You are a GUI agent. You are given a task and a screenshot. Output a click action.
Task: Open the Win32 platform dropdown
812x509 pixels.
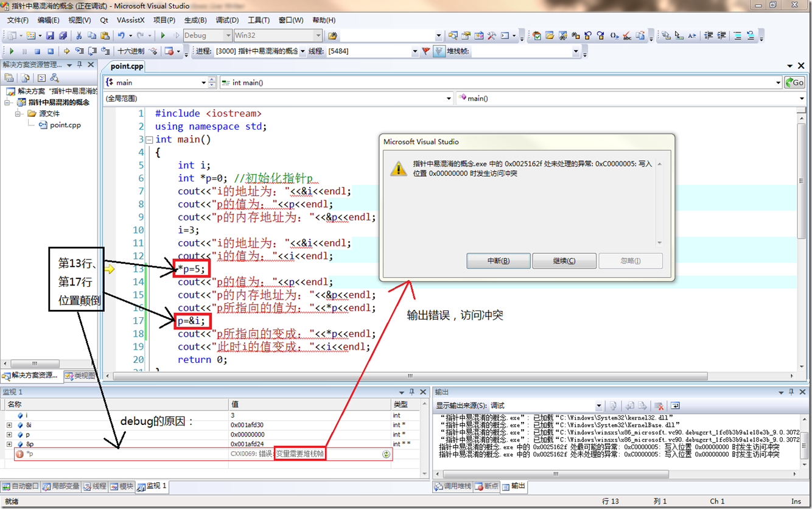coord(318,35)
